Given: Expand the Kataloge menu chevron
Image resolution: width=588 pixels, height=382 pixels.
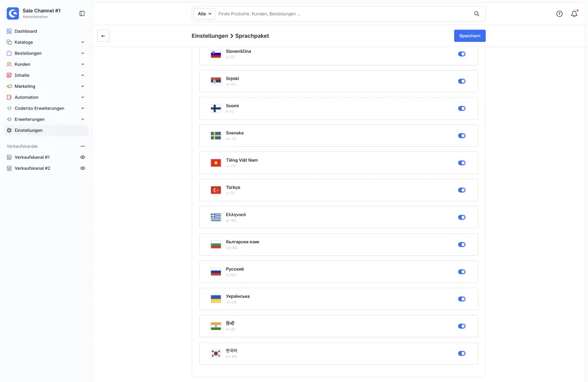Looking at the screenshot, I should (x=83, y=42).
